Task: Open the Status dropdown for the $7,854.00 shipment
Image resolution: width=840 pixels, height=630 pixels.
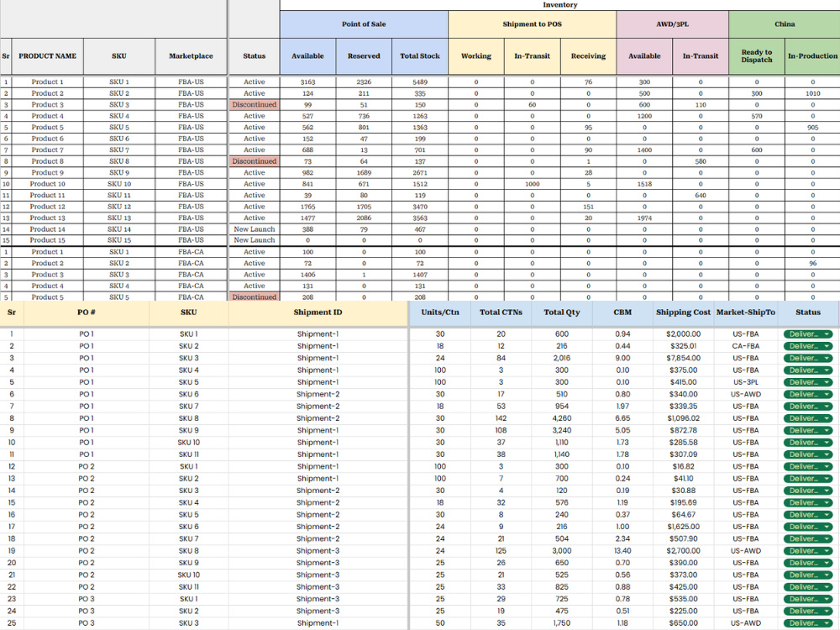Action: point(808,358)
